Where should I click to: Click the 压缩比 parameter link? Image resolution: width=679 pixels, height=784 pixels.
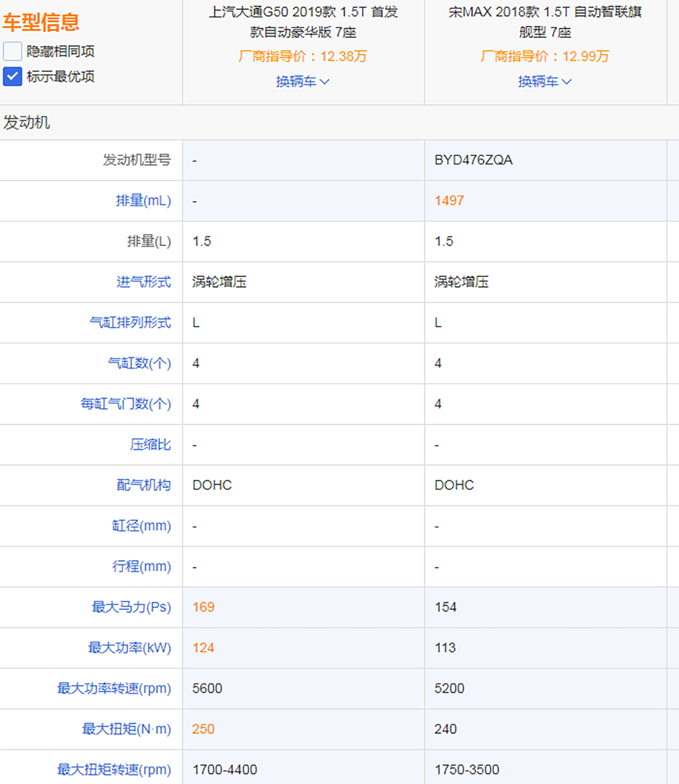(x=150, y=444)
